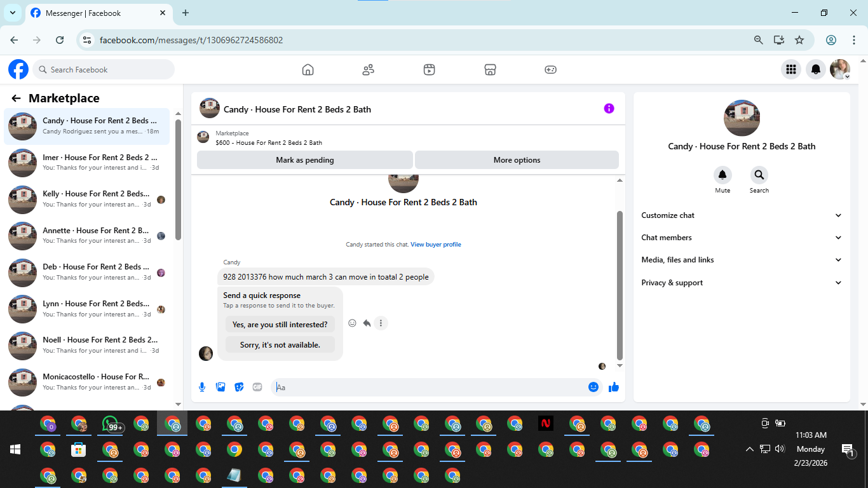Open the emoji picker in message box
This screenshot has width=868, height=488.
(x=593, y=387)
